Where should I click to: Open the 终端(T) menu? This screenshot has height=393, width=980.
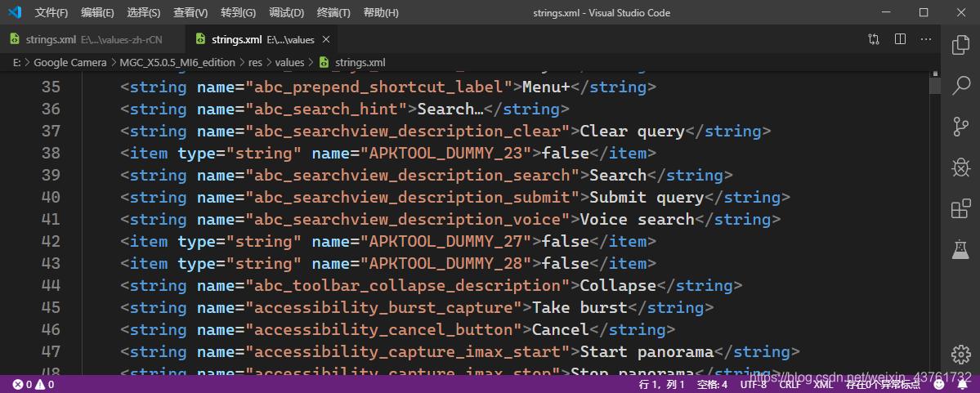[333, 12]
